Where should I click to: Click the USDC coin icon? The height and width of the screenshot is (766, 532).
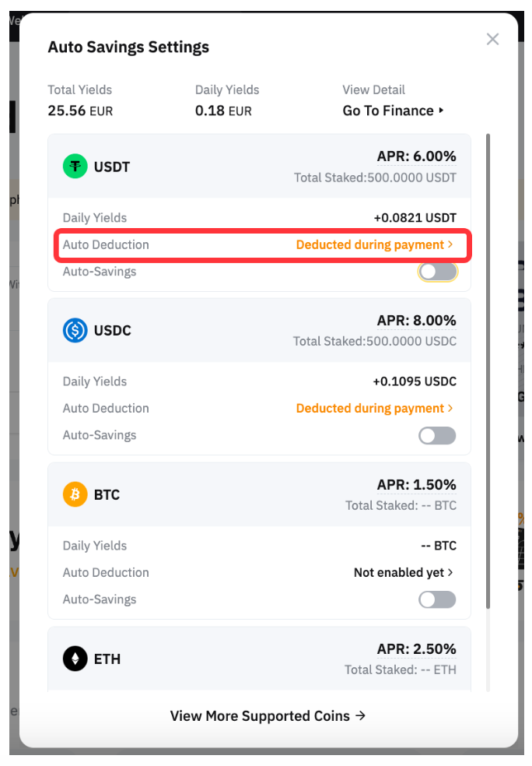pyautogui.click(x=75, y=330)
